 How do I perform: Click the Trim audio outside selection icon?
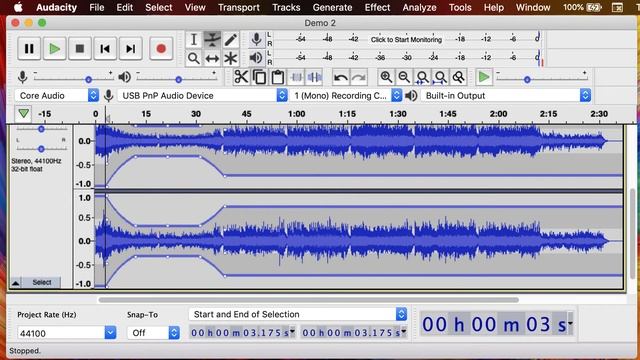296,77
